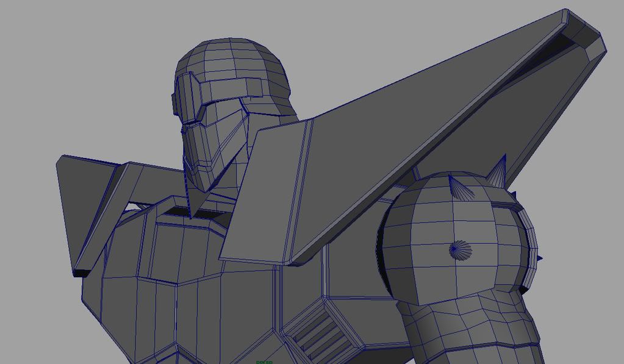Click the persp camera label
This screenshot has height=364, width=624.
coord(264,362)
